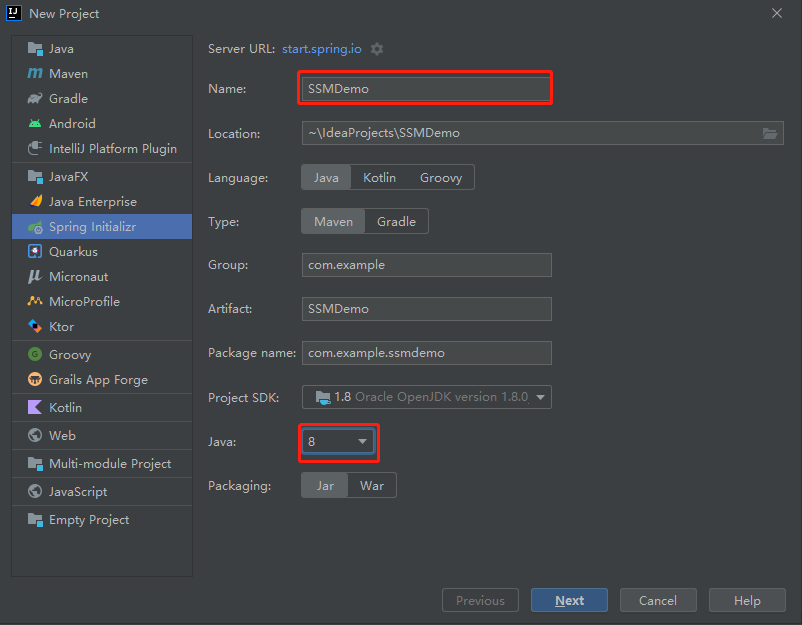The width and height of the screenshot is (802, 625).
Task: Select Java Enterprise project type
Action: 102,202
